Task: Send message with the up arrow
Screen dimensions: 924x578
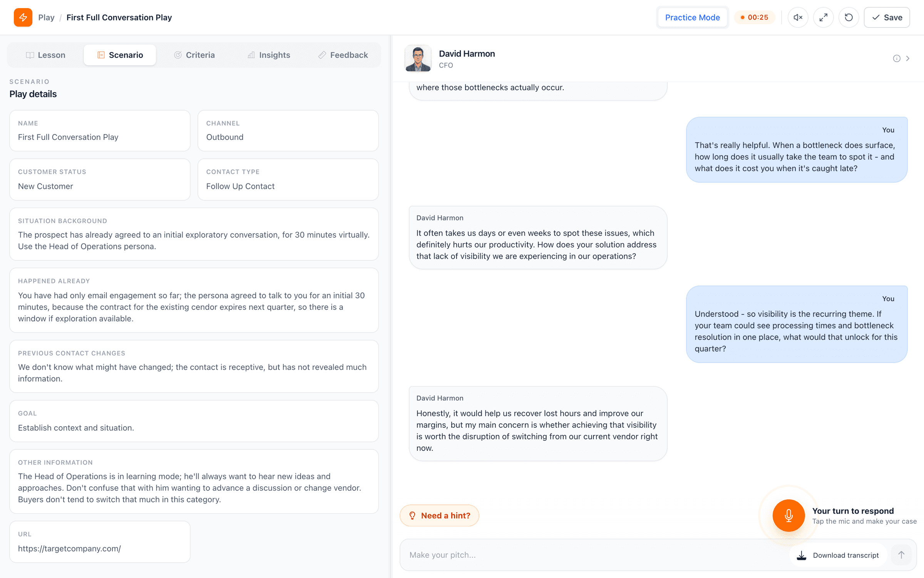Action: (x=901, y=555)
